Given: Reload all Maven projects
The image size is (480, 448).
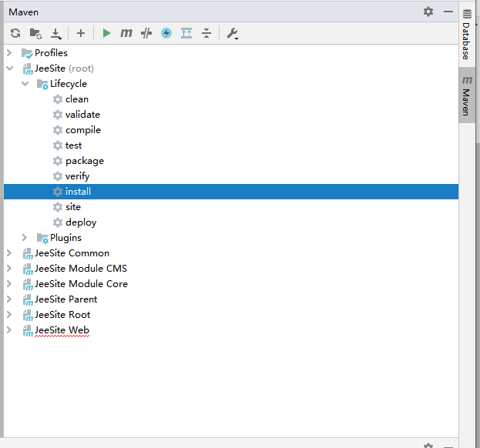Looking at the screenshot, I should point(15,33).
